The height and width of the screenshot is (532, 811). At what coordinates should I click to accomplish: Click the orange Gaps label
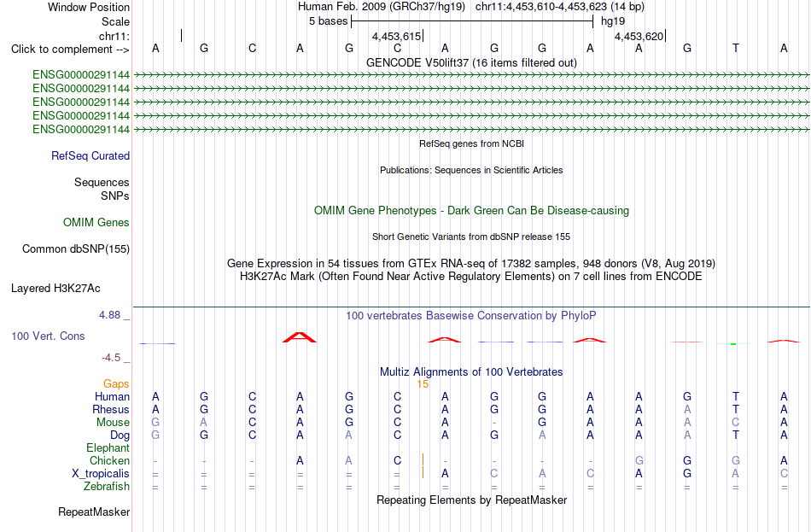click(x=116, y=384)
